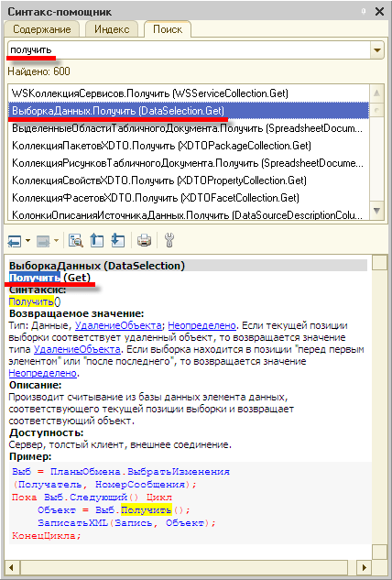The width and height of the screenshot is (392, 580).
Task: Open Неопределено link ending the paragraph
Action: [x=42, y=373]
